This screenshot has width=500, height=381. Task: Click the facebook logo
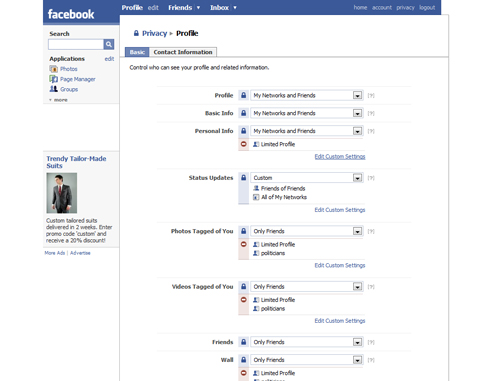[71, 14]
